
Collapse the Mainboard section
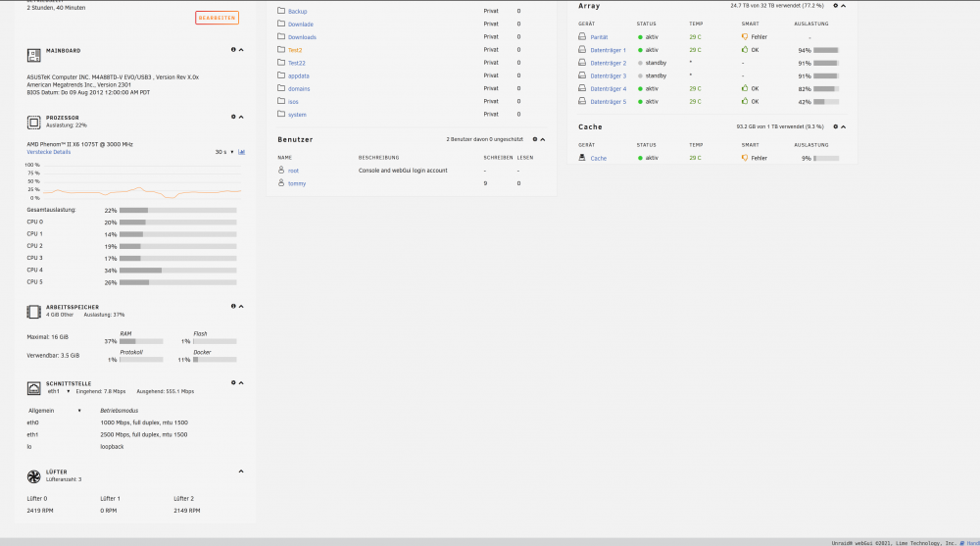point(241,49)
